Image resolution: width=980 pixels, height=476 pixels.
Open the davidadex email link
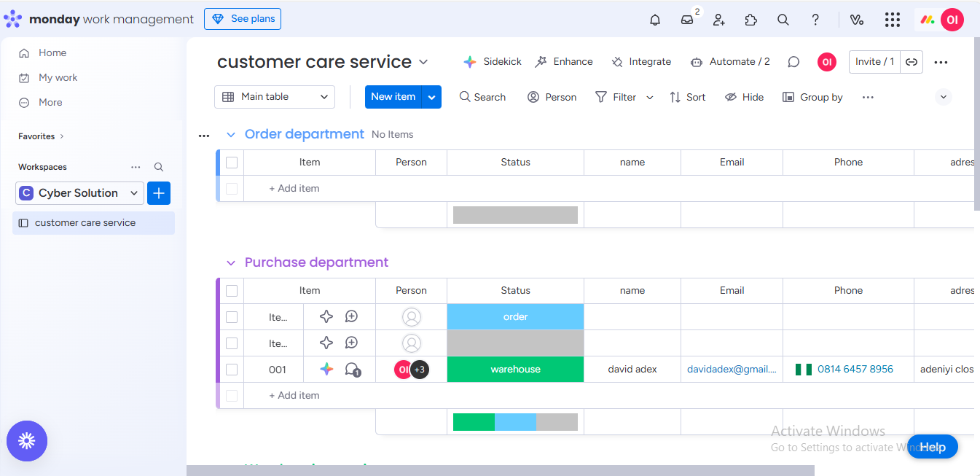732,370
